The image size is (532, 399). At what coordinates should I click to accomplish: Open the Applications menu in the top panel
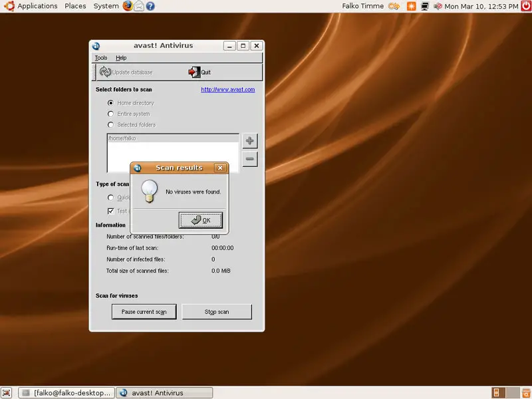[x=37, y=6]
